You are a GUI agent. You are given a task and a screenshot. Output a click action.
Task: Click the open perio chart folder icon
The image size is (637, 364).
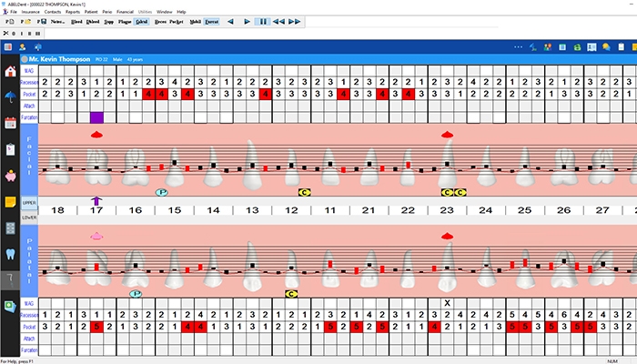25,22
